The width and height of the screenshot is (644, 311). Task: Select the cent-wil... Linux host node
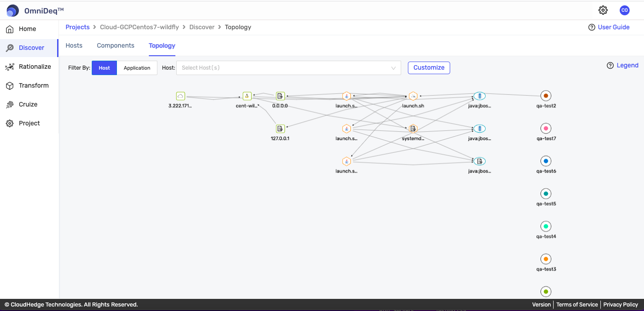click(x=246, y=96)
